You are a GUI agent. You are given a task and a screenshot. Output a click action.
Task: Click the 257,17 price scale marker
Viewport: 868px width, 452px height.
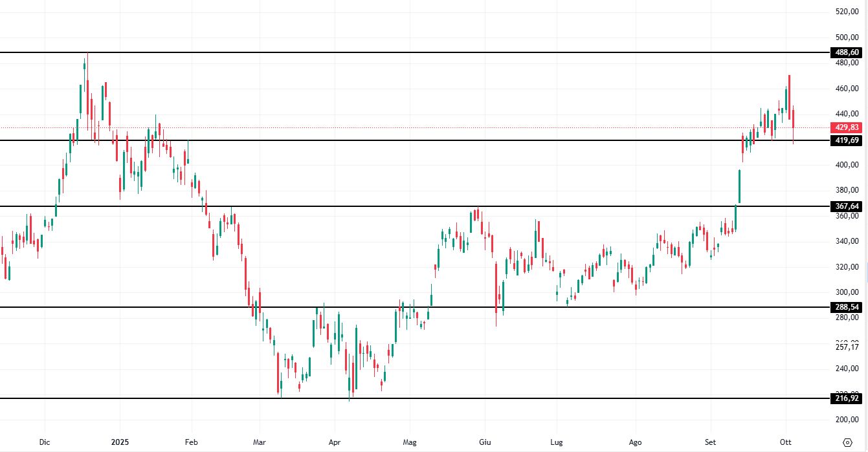pos(847,347)
